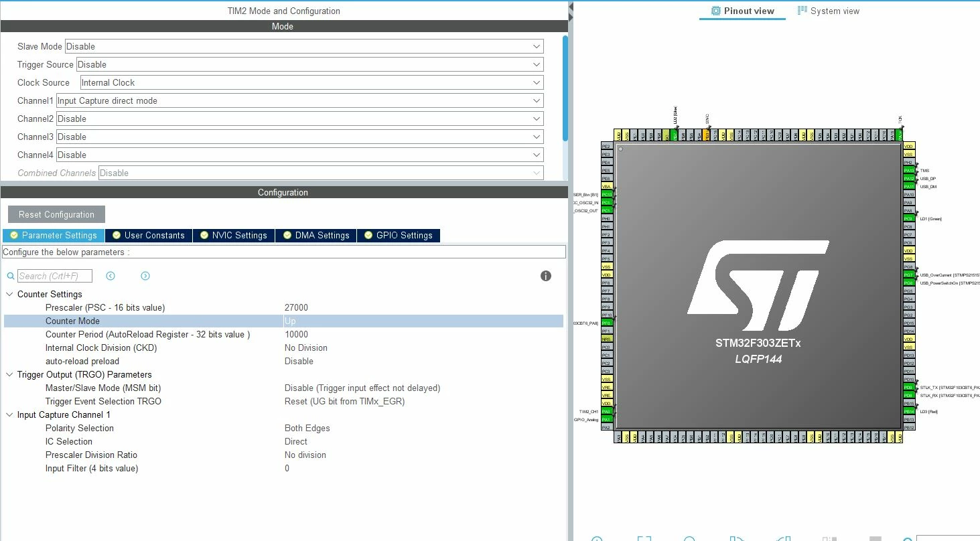The height and width of the screenshot is (541, 980).
Task: Collapse the Input Capture Channel 1 group
Action: (x=9, y=414)
